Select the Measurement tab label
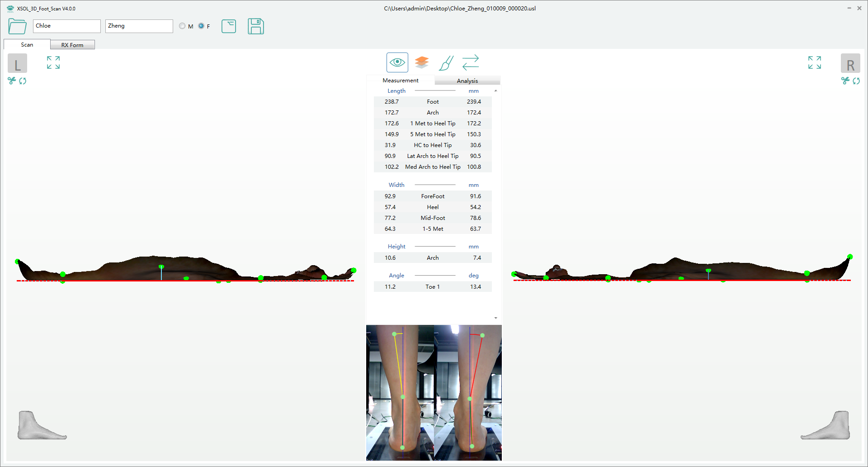 coord(400,80)
